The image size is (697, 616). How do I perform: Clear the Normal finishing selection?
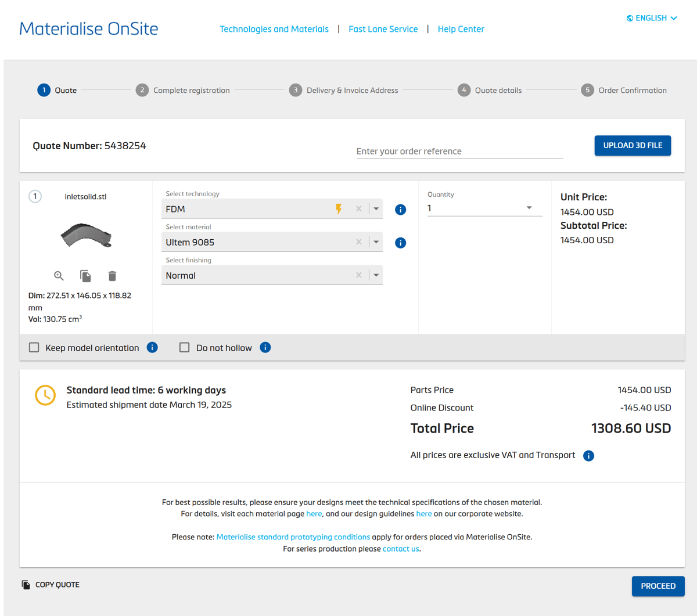pyautogui.click(x=358, y=275)
